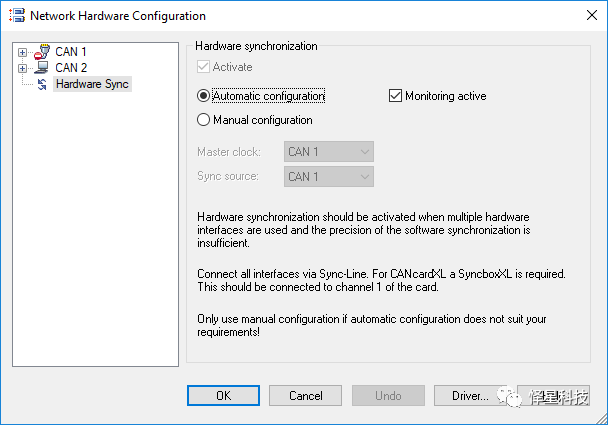
Task: Toggle the Monitoring active checkbox
Action: pyautogui.click(x=395, y=96)
